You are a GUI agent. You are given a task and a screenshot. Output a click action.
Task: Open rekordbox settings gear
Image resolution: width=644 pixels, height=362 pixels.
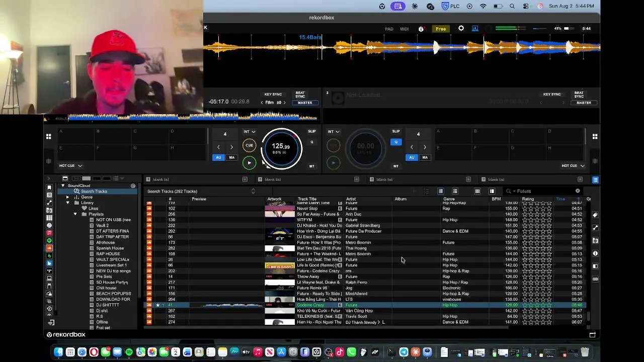tap(461, 29)
